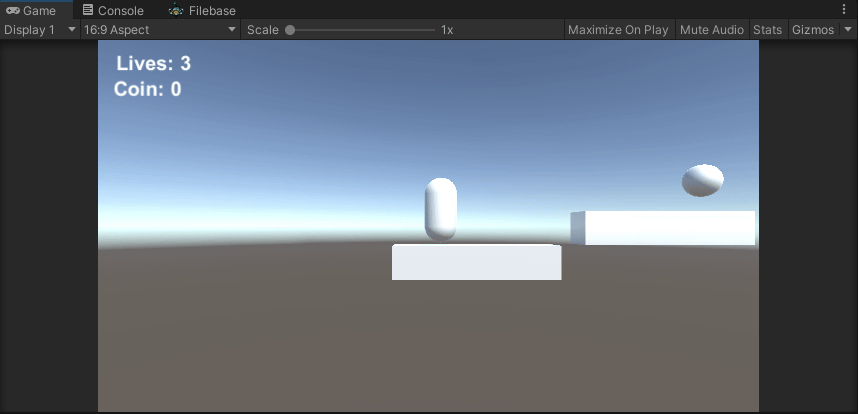The width and height of the screenshot is (858, 414).
Task: Toggle the Stats overlay
Action: pos(767,30)
